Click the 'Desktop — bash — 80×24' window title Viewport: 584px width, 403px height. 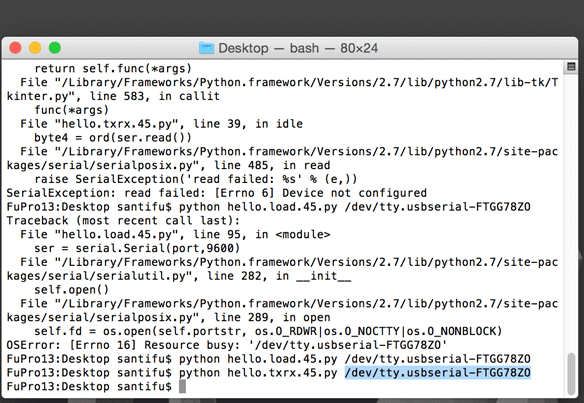[298, 48]
